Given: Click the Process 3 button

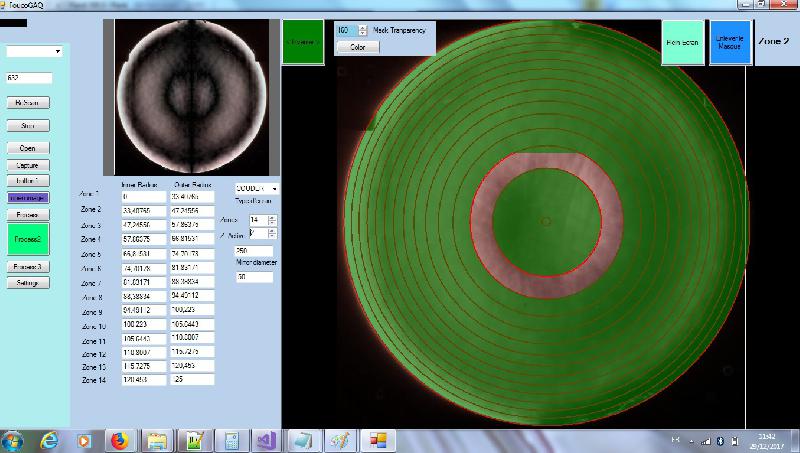Looking at the screenshot, I should click(x=28, y=267).
